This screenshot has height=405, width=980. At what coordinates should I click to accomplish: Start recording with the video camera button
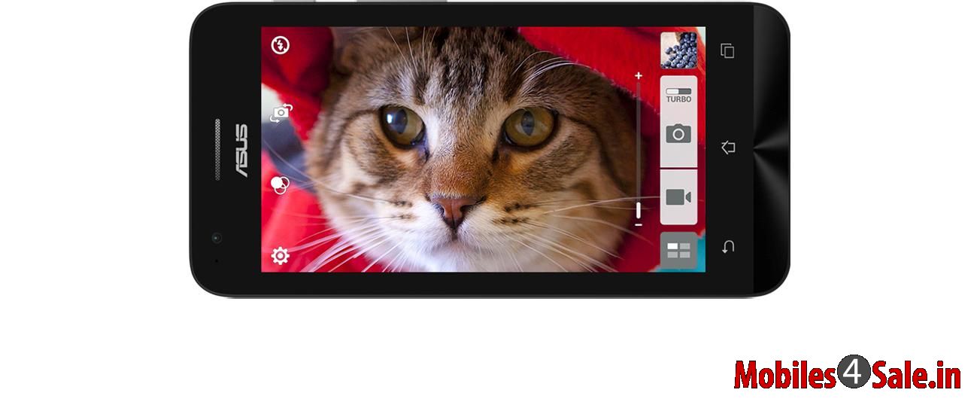tap(678, 197)
